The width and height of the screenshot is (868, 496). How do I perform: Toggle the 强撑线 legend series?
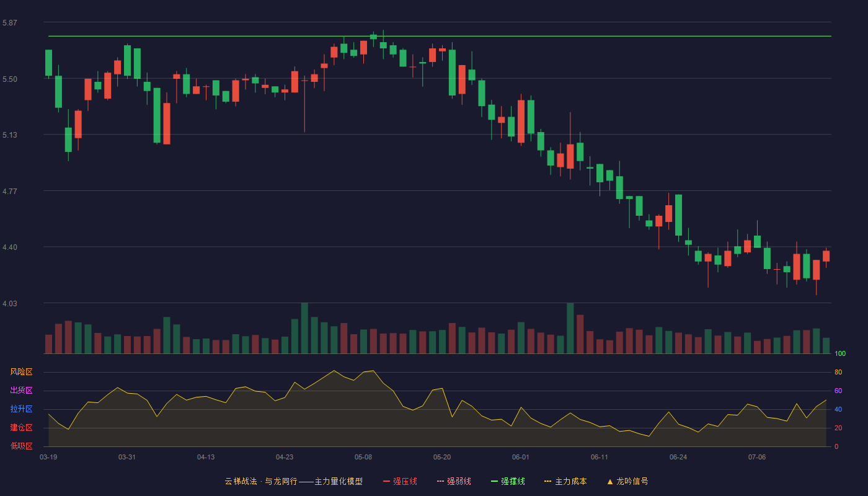pyautogui.click(x=508, y=481)
